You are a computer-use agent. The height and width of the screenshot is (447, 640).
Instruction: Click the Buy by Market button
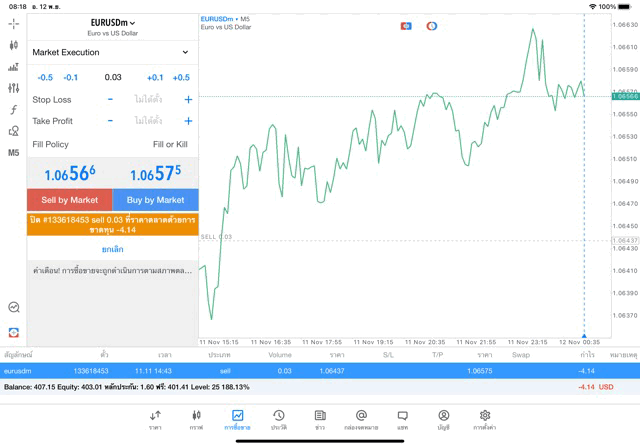(x=155, y=200)
